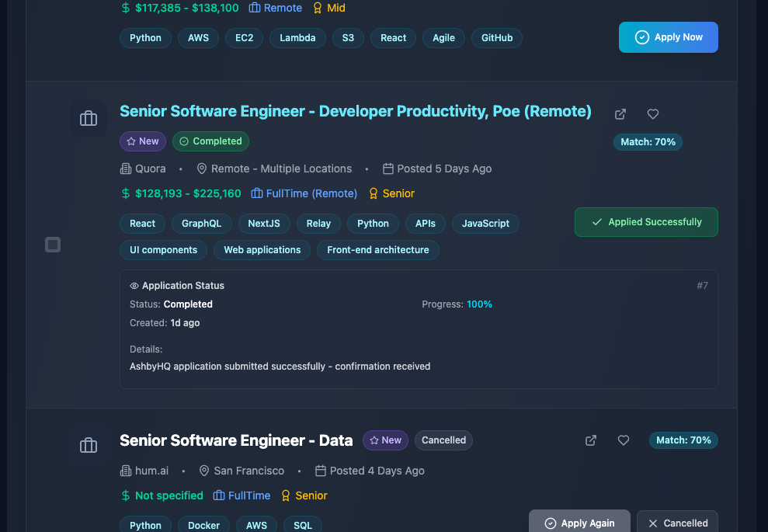The image size is (768, 532).
Task: Open the external link for the hum.ai job
Action: point(591,440)
